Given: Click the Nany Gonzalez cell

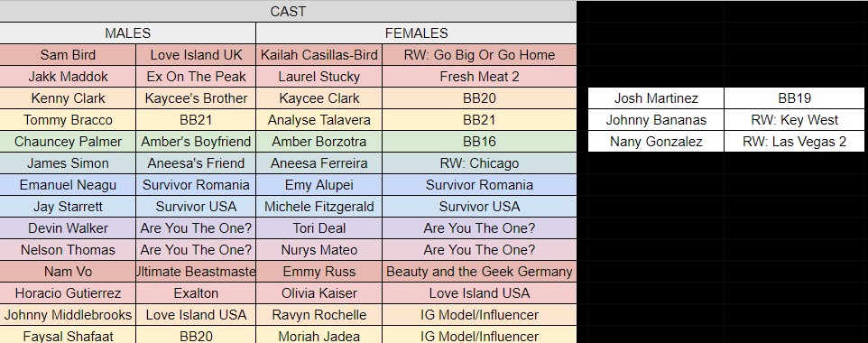Looking at the screenshot, I should [656, 142].
